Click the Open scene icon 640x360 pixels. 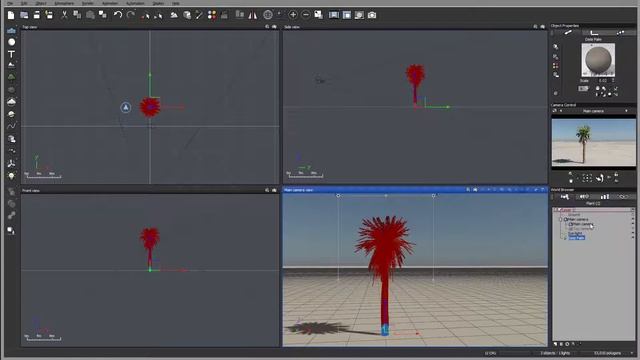[x=24, y=15]
